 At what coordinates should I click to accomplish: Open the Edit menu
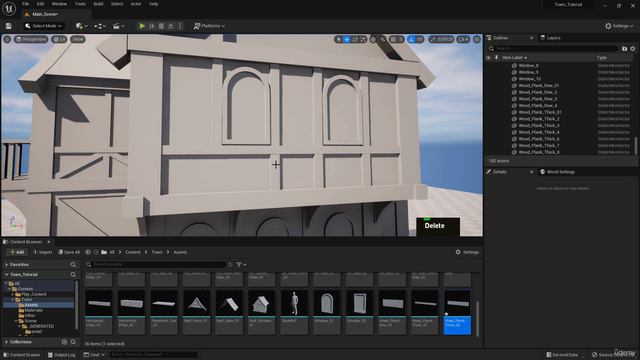click(x=40, y=4)
